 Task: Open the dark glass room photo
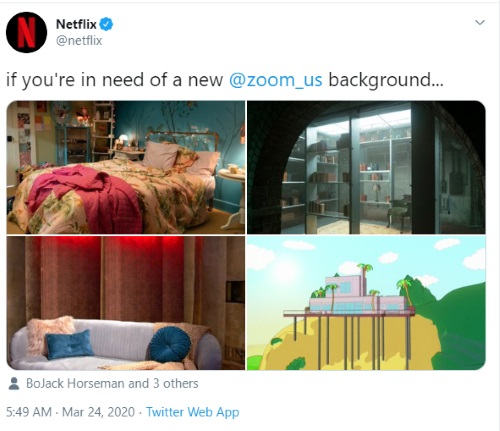(366, 167)
